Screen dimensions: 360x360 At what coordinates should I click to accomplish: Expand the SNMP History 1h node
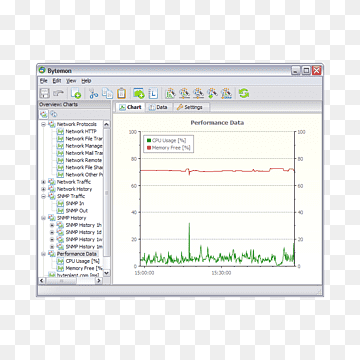coord(52,225)
